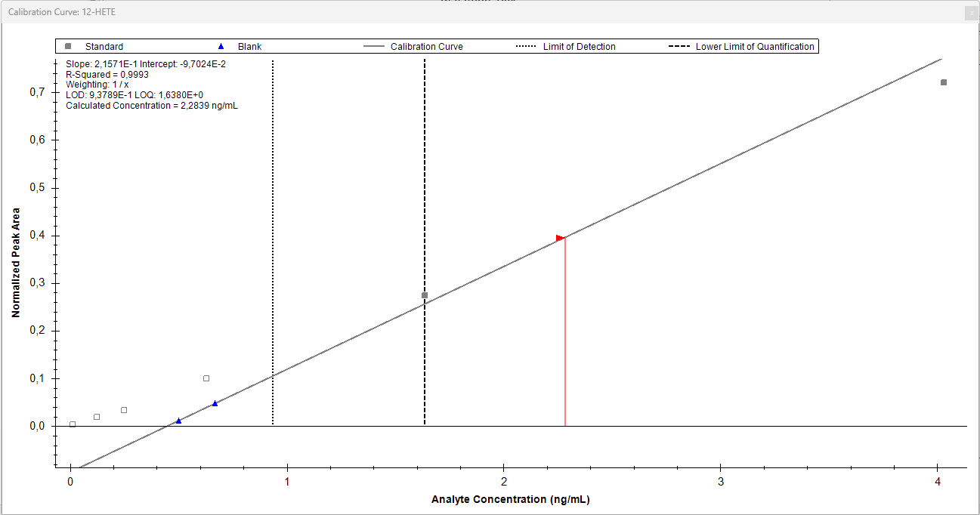The width and height of the screenshot is (980, 515).
Task: Click Lower Limit of Quantification legend entry
Action: (754, 47)
